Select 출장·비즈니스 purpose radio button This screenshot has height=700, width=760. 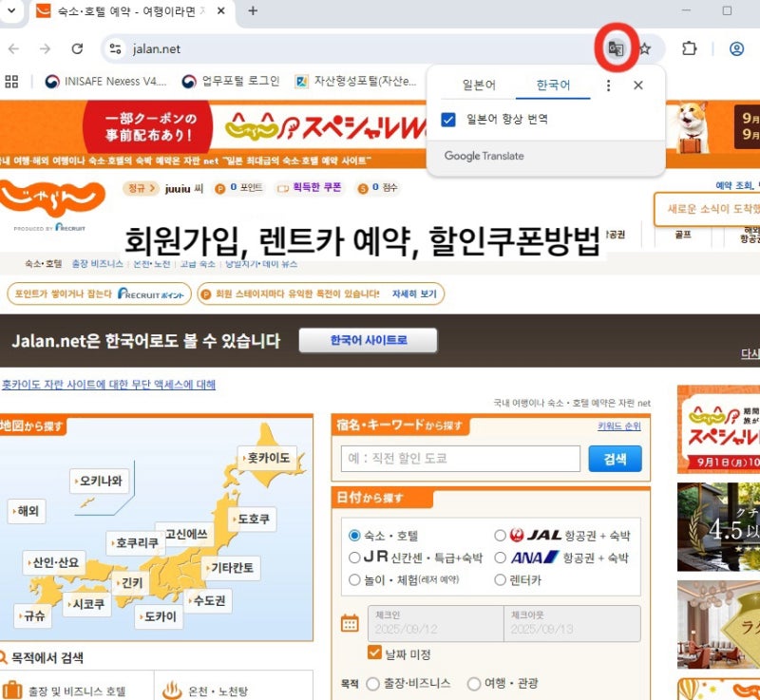pos(372,684)
